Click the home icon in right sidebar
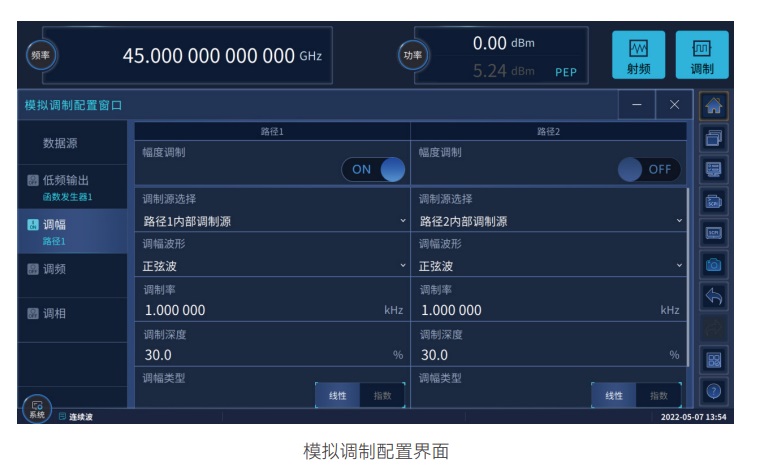This screenshot has height=467, width=769. pyautogui.click(x=714, y=106)
